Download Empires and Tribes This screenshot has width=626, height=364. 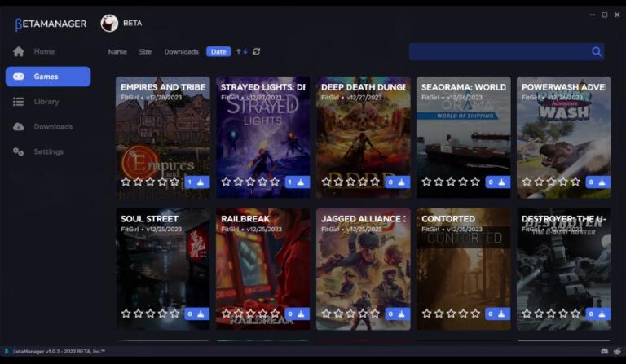196,182
